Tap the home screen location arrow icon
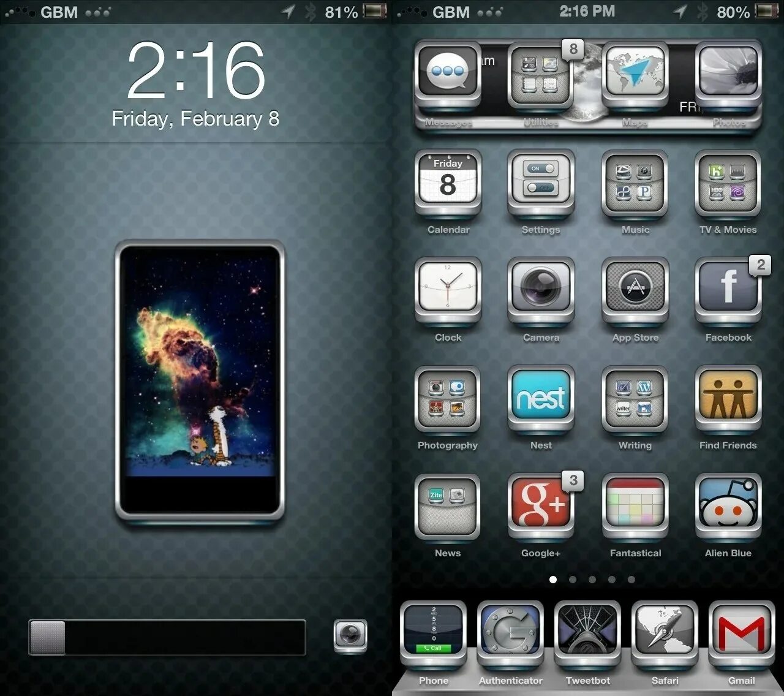Image resolution: width=784 pixels, height=696 pixels. 680,12
